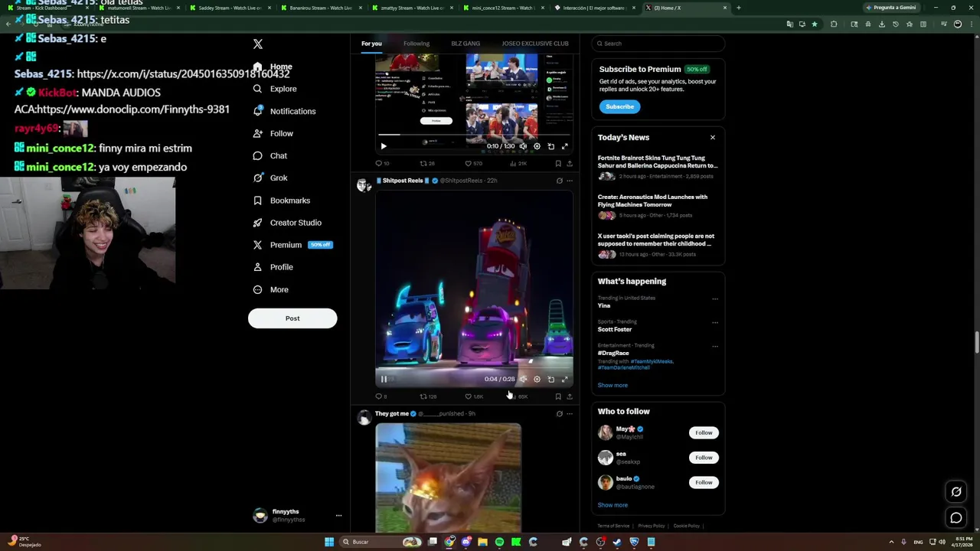
Task: Open Bookmarks in the sidebar
Action: pyautogui.click(x=282, y=201)
